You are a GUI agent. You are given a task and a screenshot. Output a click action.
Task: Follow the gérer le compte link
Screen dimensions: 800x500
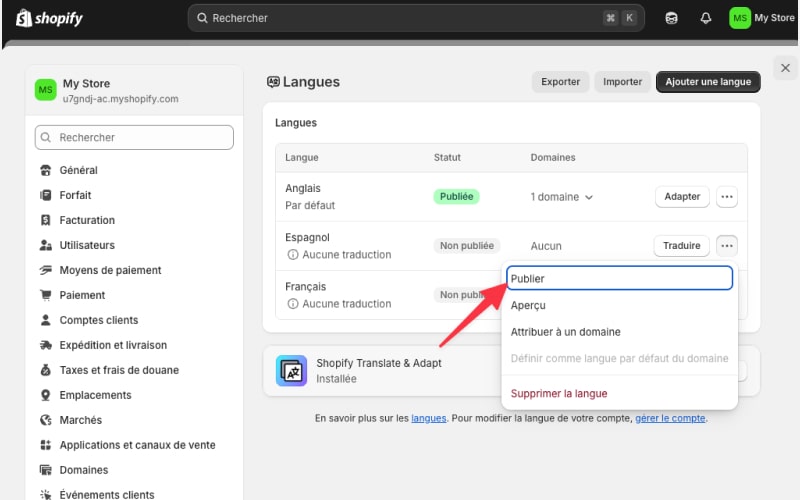(x=670, y=418)
